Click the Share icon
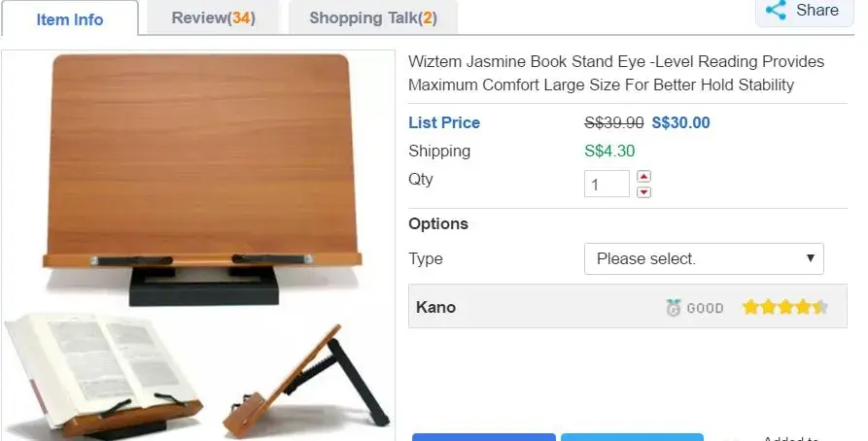Viewport: 868px width, 441px height. [x=776, y=10]
